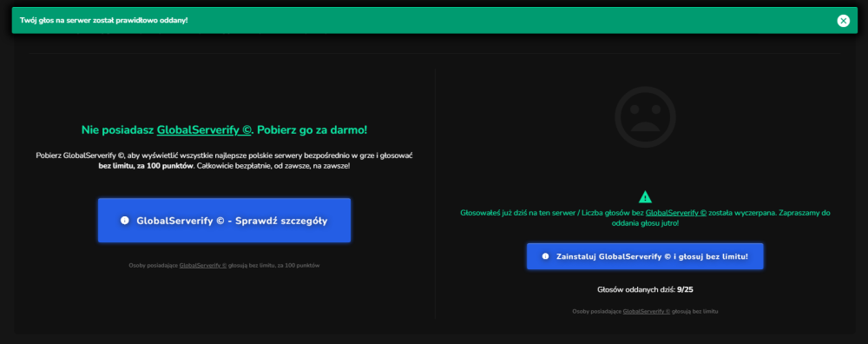The width and height of the screenshot is (868, 344).
Task: Click the green warning triangle icon
Action: (645, 196)
